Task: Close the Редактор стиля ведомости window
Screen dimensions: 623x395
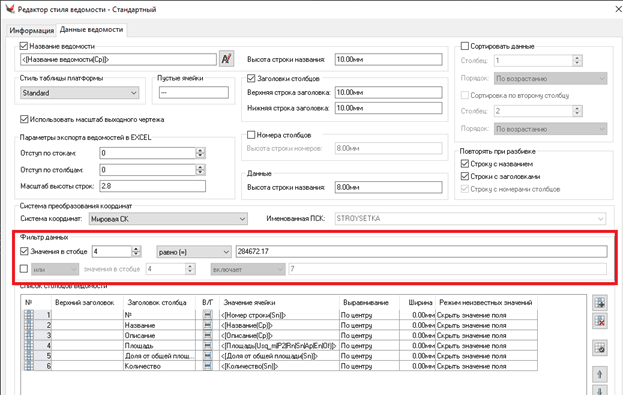Action: point(618,9)
